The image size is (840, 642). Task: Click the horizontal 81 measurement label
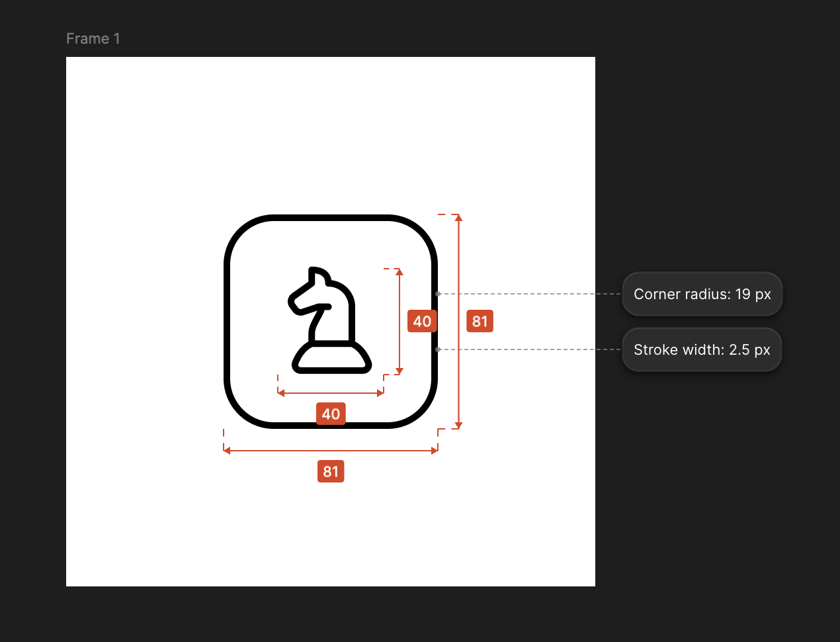pyautogui.click(x=331, y=472)
